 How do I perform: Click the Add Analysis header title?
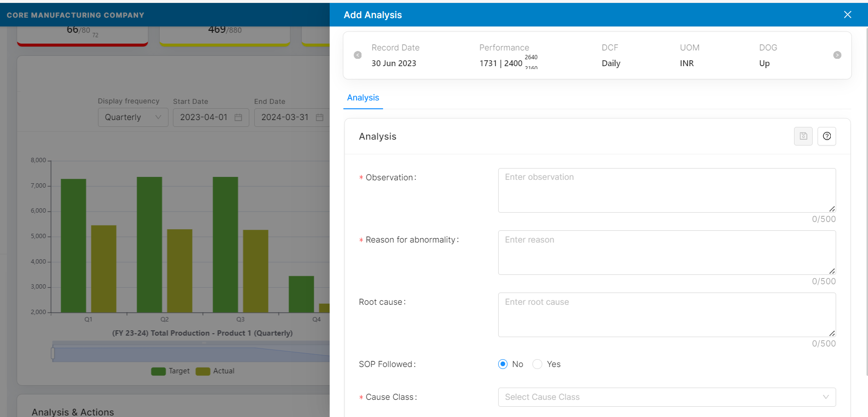373,15
